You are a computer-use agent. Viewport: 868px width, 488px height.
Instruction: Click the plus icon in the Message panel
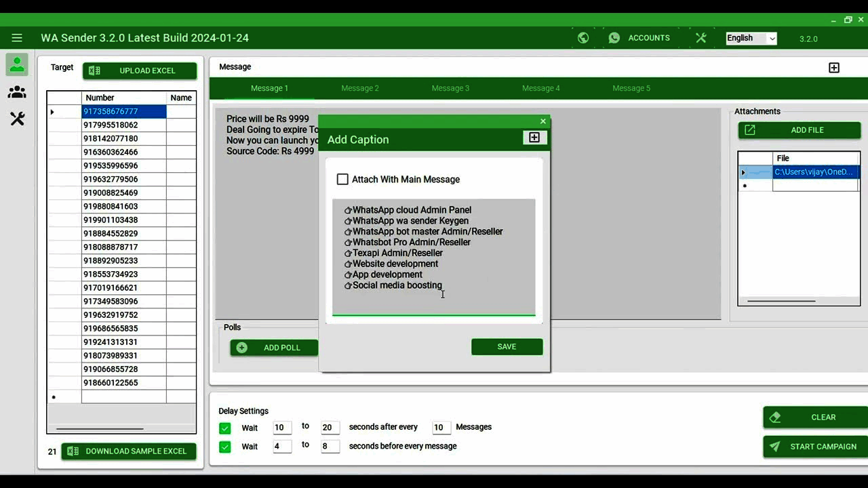click(834, 67)
